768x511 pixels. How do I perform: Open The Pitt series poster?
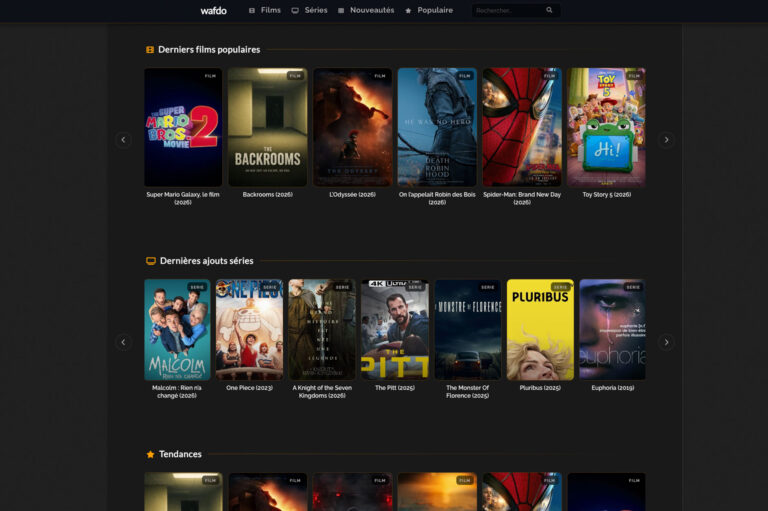point(395,330)
